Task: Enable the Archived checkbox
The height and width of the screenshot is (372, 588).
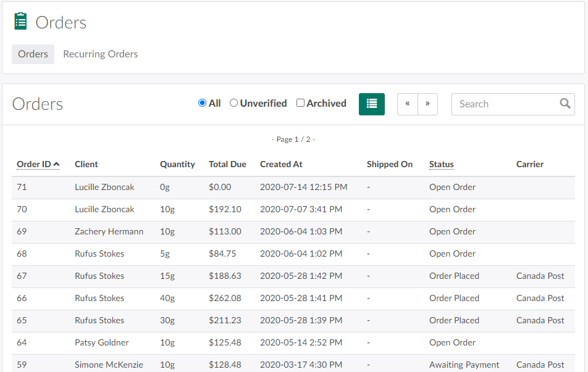Action: (300, 103)
